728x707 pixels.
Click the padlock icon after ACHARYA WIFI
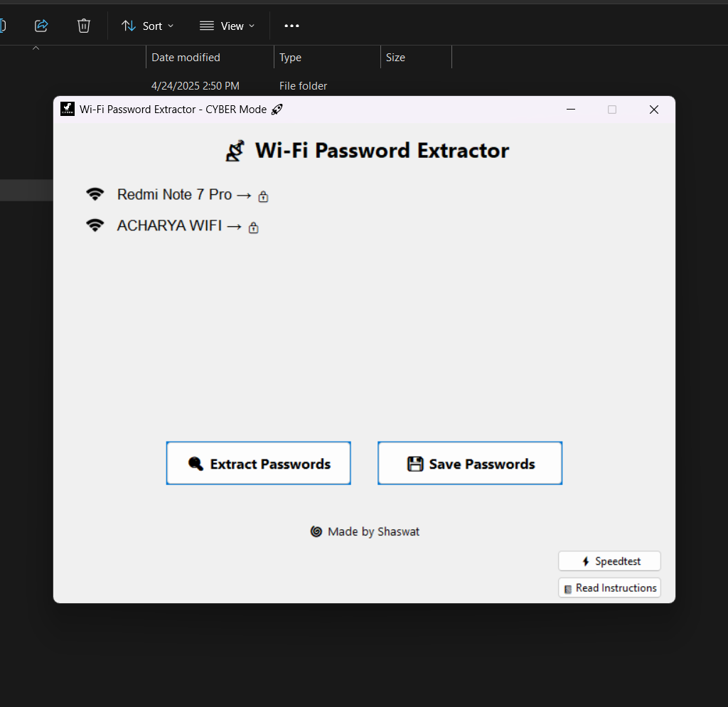click(x=253, y=228)
